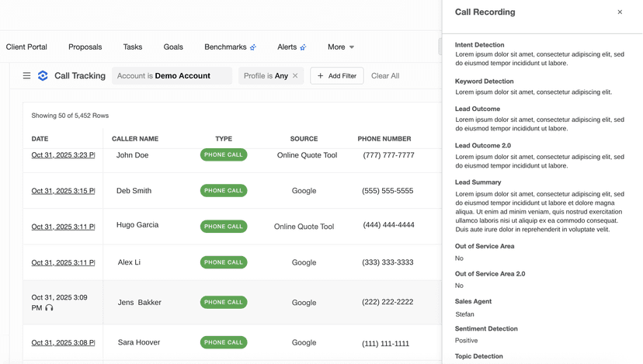The height and width of the screenshot is (364, 643).
Task: Click phone number (111) 111-1111
Action: click(385, 344)
